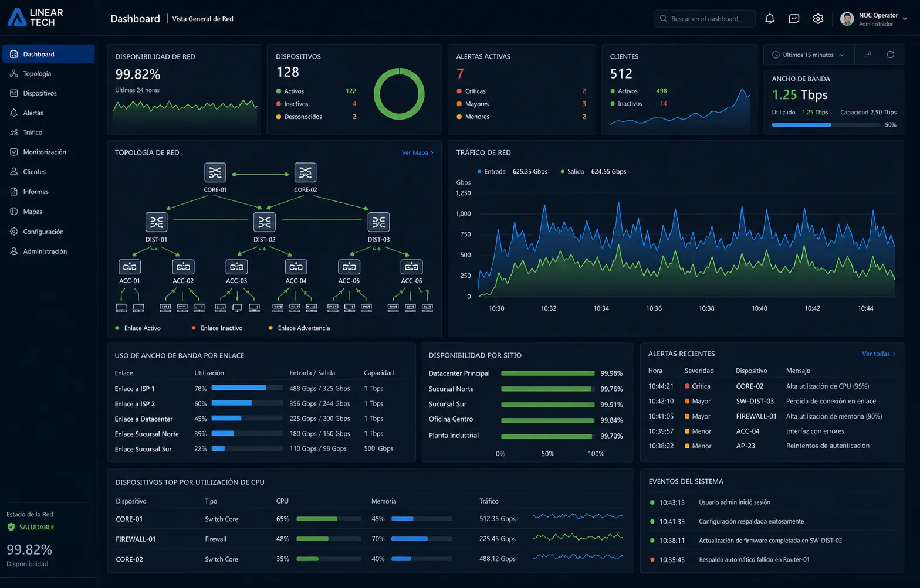The width and height of the screenshot is (920, 588).
Task: Click CORE-02 traffic sparkline in CPU table
Action: (577, 557)
